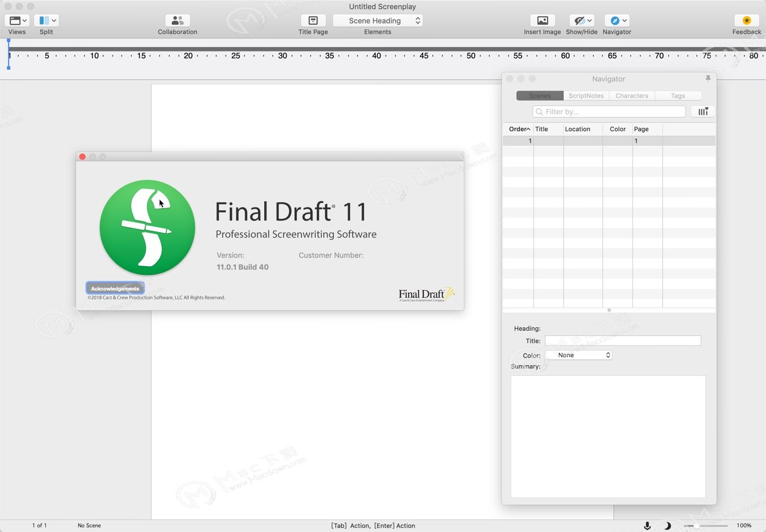Open the Navigator column chooser icon
Image resolution: width=766 pixels, height=532 pixels.
(x=703, y=111)
